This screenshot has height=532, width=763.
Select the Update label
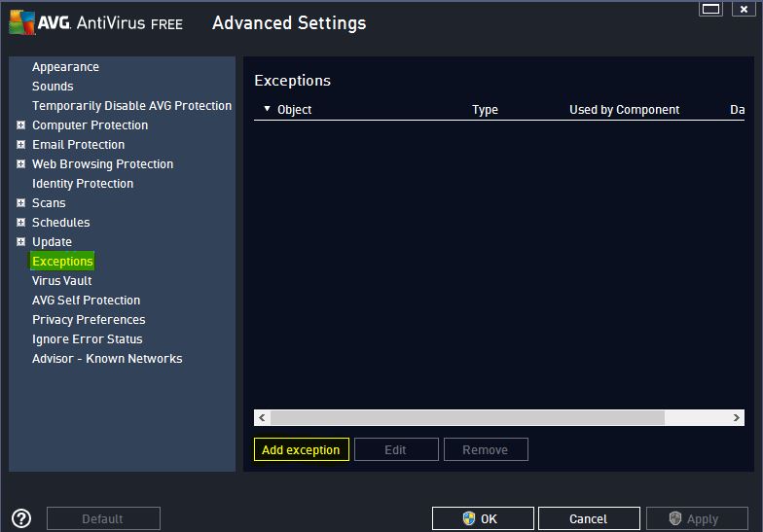53,241
